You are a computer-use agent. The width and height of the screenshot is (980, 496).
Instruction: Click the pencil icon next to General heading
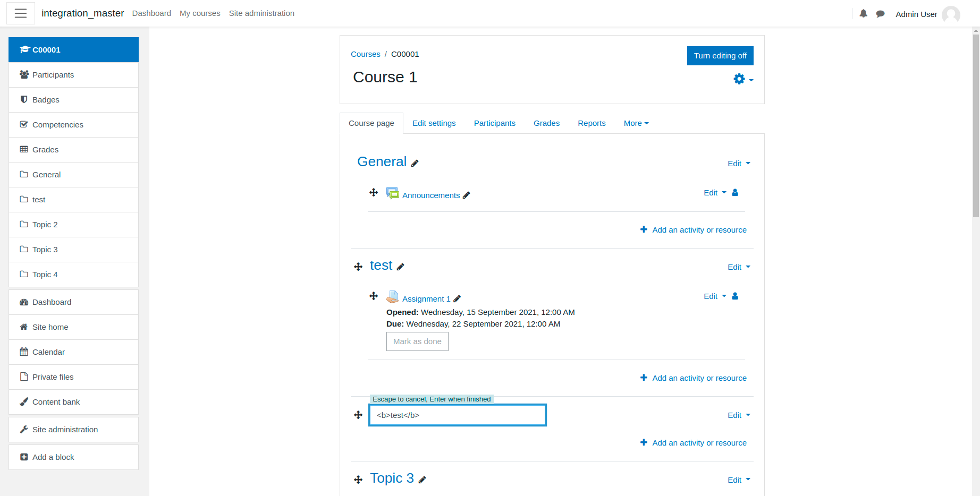tap(415, 164)
